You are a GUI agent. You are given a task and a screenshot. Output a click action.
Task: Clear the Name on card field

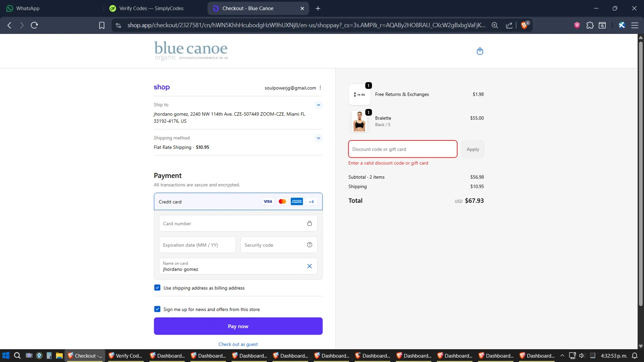pyautogui.click(x=310, y=266)
